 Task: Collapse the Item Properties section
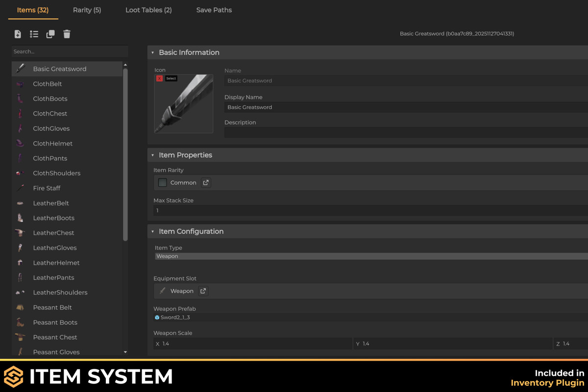(153, 155)
